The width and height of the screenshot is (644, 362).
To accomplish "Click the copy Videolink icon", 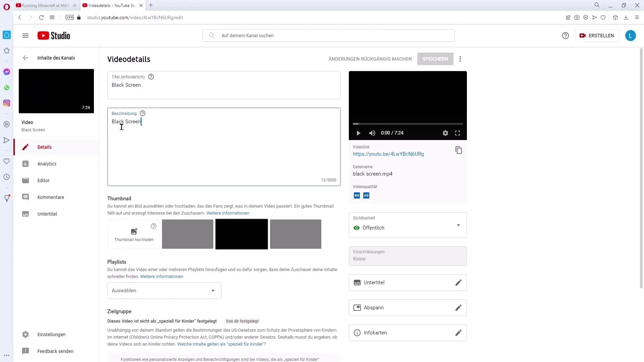I will 459,150.
